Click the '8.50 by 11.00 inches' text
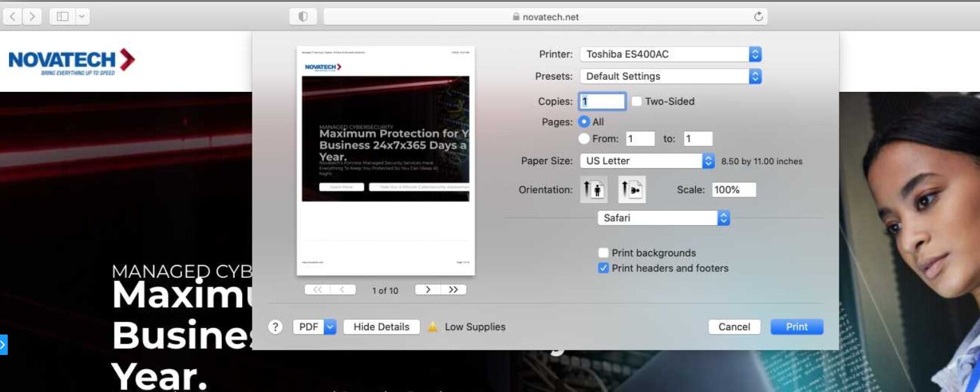Image resolution: width=980 pixels, height=392 pixels. (x=762, y=162)
